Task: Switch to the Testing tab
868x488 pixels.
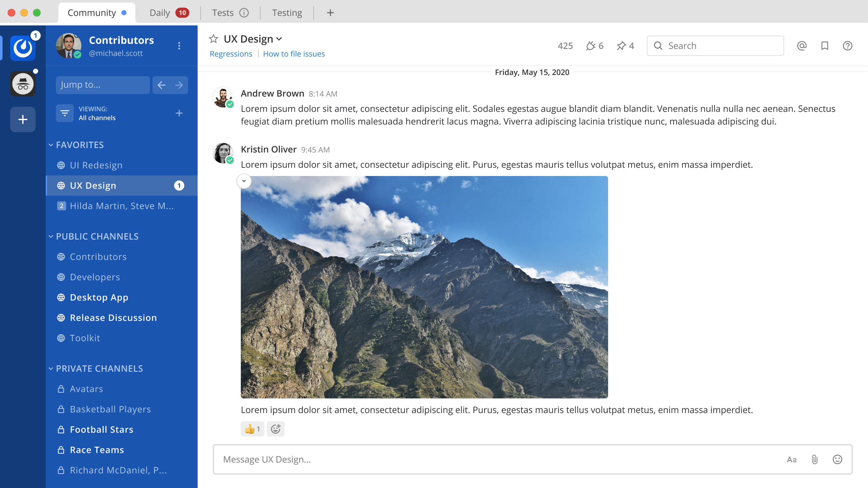Action: tap(287, 13)
